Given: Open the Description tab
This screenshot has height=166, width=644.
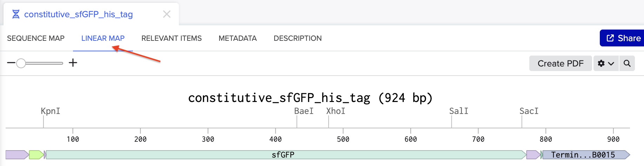Looking at the screenshot, I should [x=297, y=38].
